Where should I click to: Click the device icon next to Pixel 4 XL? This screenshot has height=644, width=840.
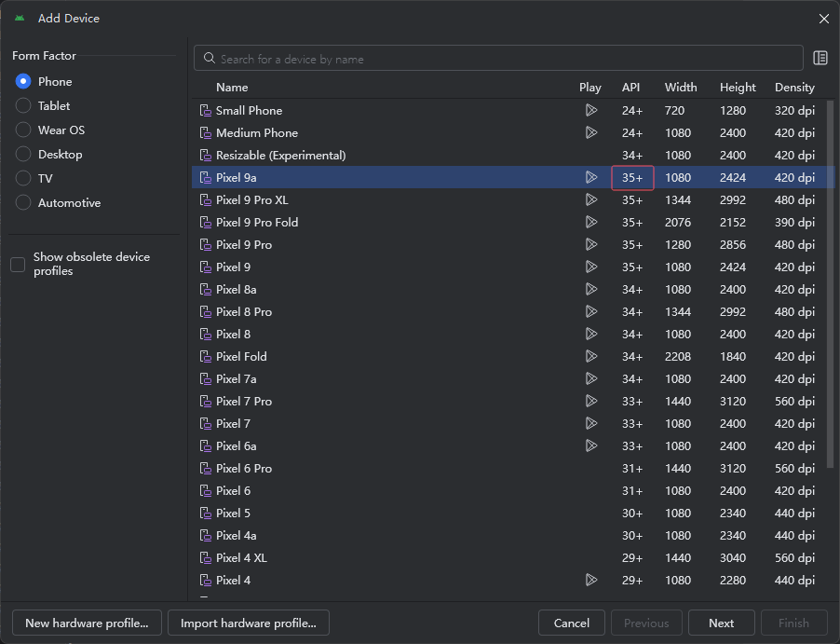click(206, 558)
